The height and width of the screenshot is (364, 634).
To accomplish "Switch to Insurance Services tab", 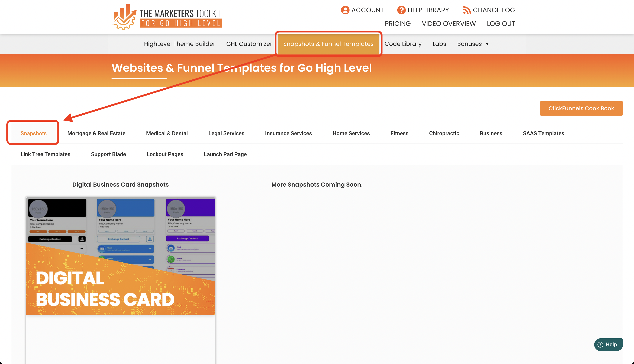I will point(288,133).
